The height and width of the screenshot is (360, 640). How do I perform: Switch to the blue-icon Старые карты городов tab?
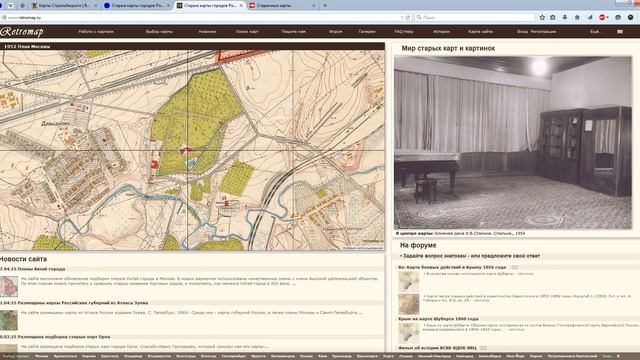coord(137,6)
